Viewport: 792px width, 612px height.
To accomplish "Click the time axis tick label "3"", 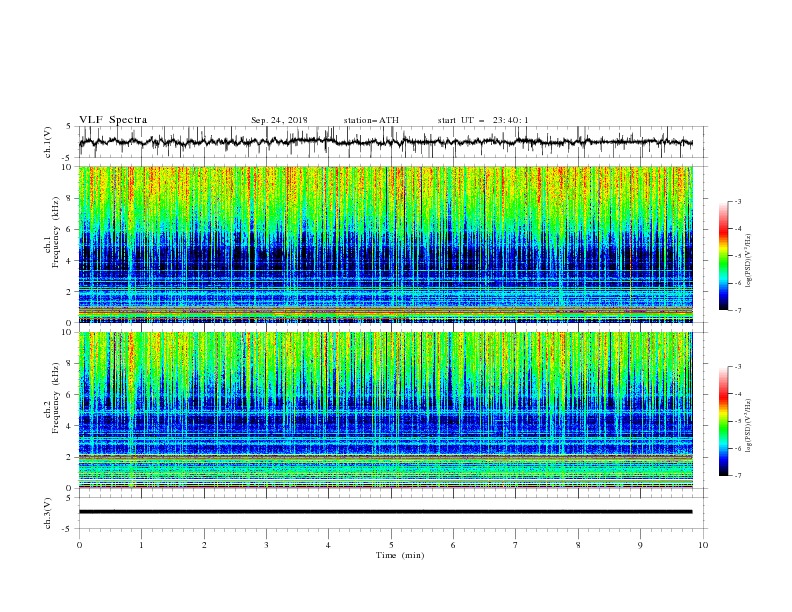I will coord(266,545).
